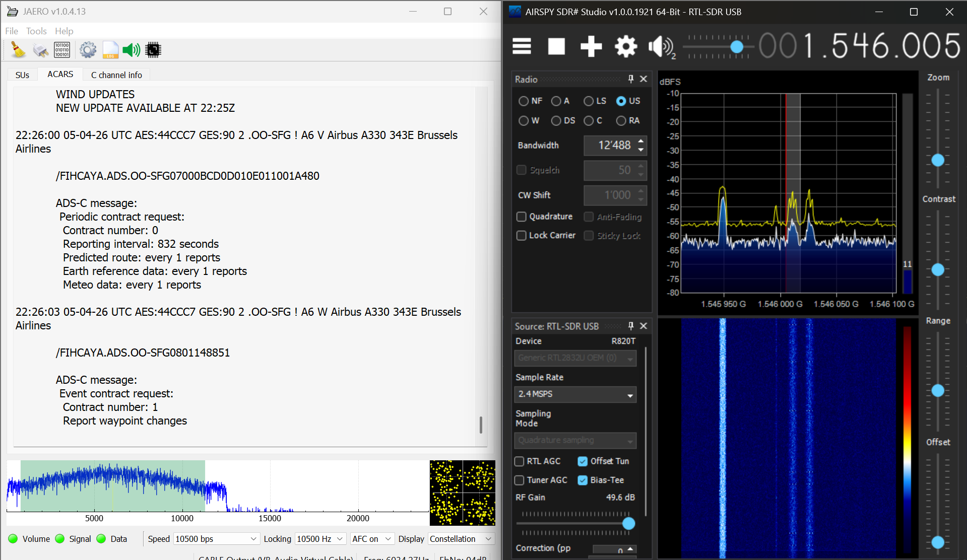Open the SDR# hamburger menu

[522, 46]
